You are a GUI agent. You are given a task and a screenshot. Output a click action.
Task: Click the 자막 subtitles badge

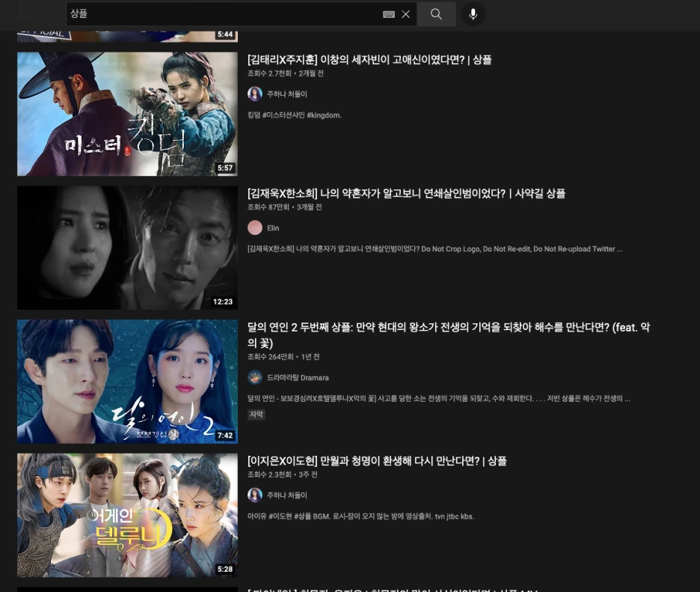pos(257,415)
